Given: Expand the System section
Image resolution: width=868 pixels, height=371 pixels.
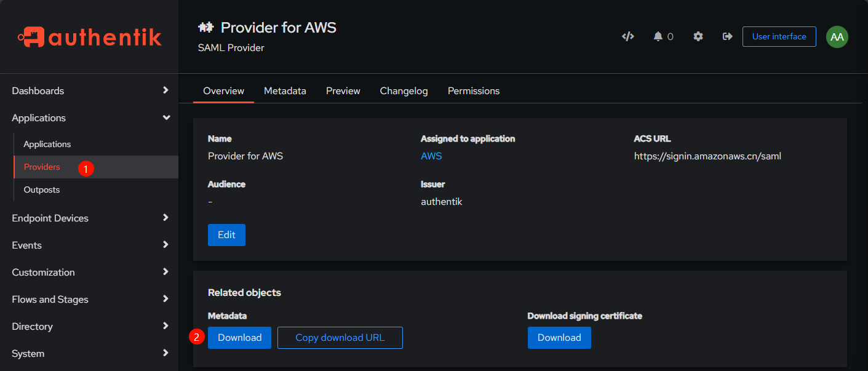Looking at the screenshot, I should pos(89,353).
